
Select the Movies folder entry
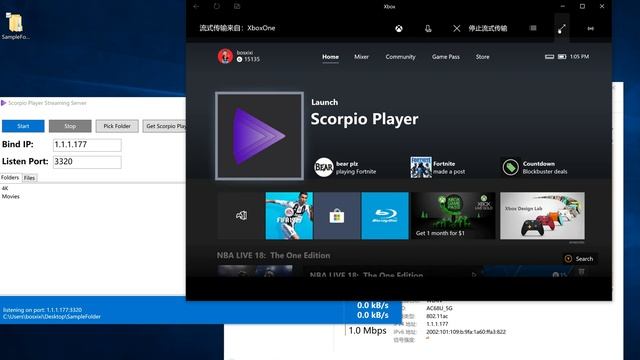[11, 196]
